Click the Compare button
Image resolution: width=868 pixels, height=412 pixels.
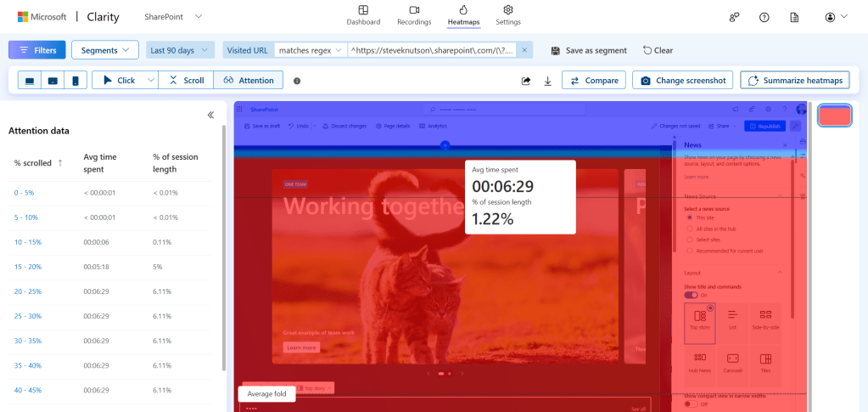tap(593, 80)
